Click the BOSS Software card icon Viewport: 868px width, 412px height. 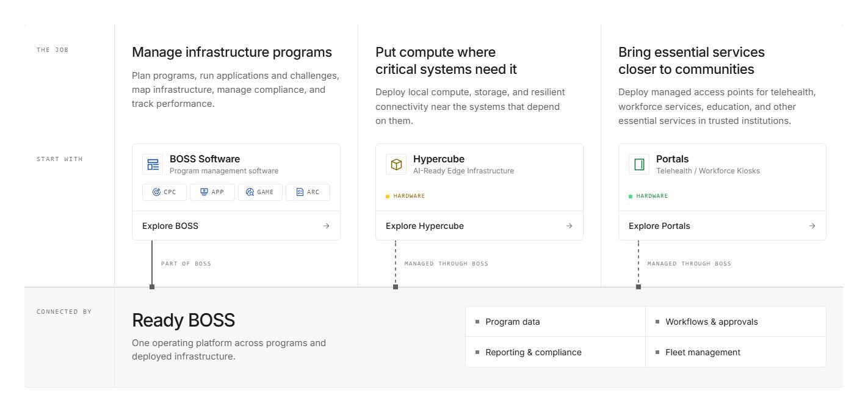tap(153, 164)
